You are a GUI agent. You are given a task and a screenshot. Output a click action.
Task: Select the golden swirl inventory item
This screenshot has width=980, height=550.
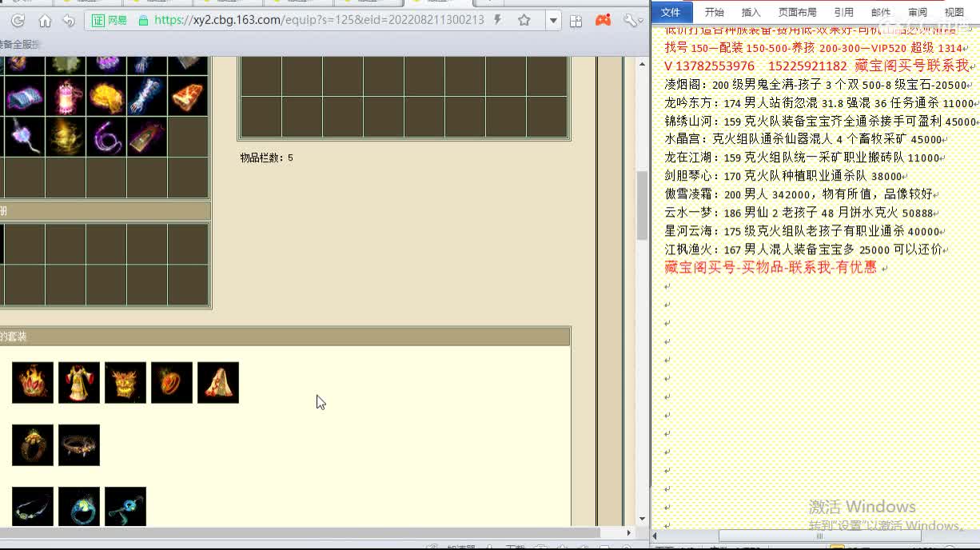tap(65, 137)
